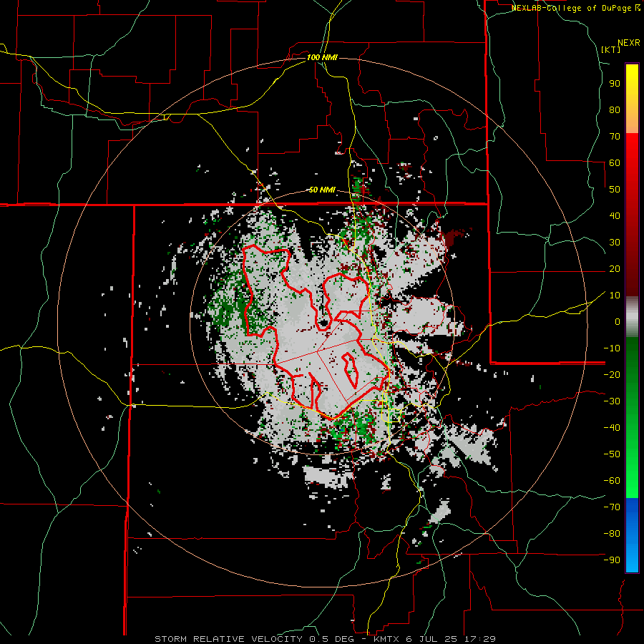This screenshot has height=644, width=644.
Task: Select the -30 value on velocity scale
Action: point(612,401)
